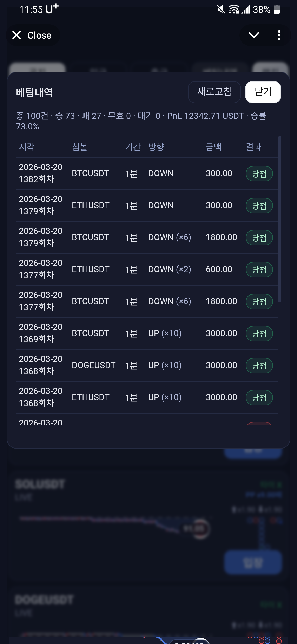Image resolution: width=297 pixels, height=644 pixels.
Task: Tap 당첨 badge on BTCUSDT 3000.00 row
Action: click(x=259, y=334)
